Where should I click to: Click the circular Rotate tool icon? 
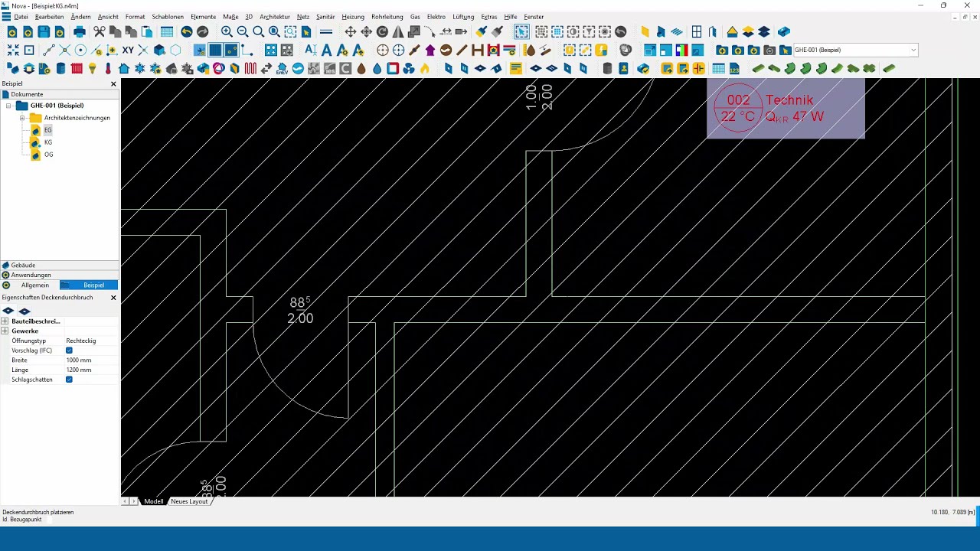click(x=382, y=31)
